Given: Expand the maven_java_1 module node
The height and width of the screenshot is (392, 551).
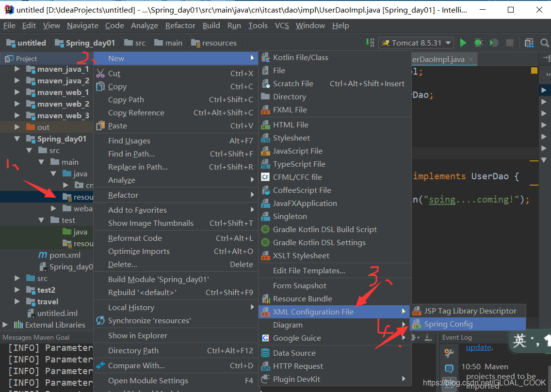Looking at the screenshot, I should pyautogui.click(x=17, y=69).
